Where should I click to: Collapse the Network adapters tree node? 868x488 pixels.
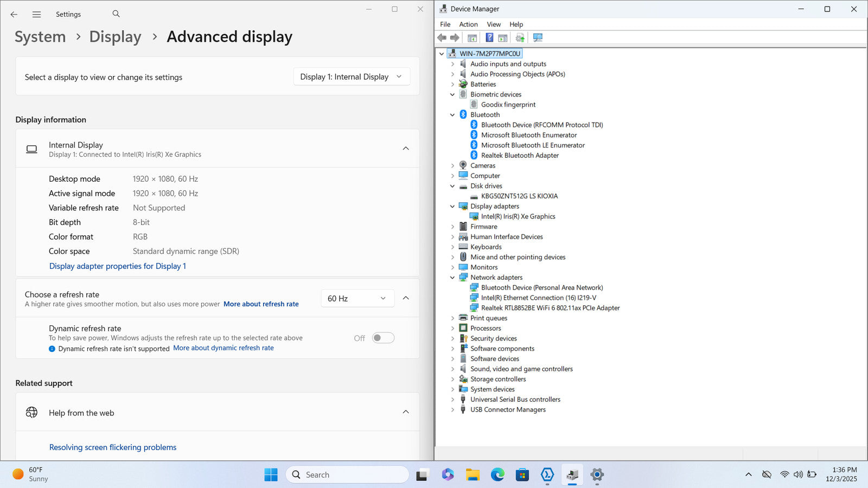tap(452, 278)
